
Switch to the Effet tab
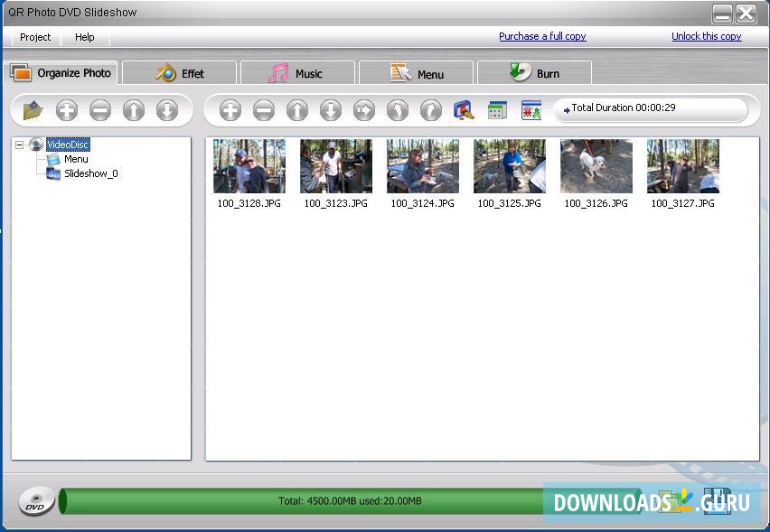180,74
